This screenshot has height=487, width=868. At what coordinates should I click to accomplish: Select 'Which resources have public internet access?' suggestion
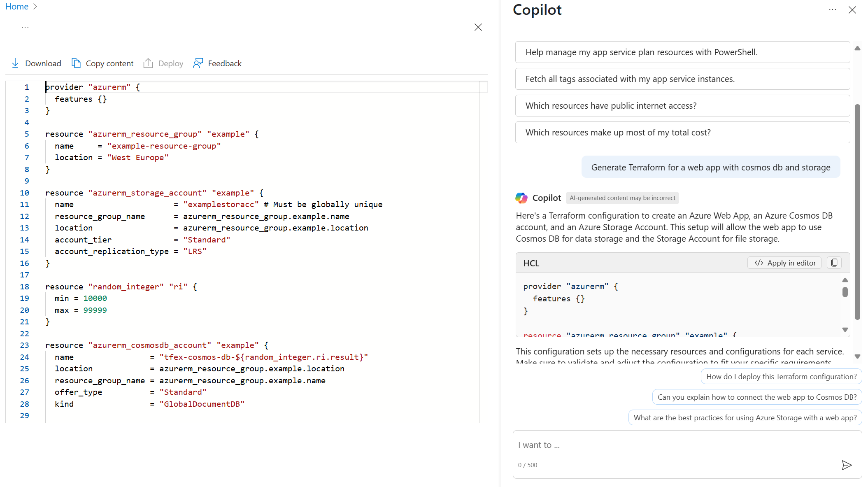(682, 106)
